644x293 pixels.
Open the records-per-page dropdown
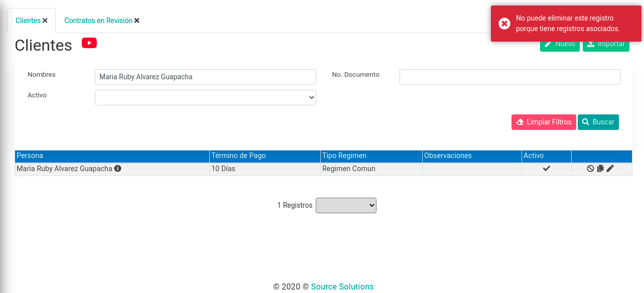pos(346,205)
